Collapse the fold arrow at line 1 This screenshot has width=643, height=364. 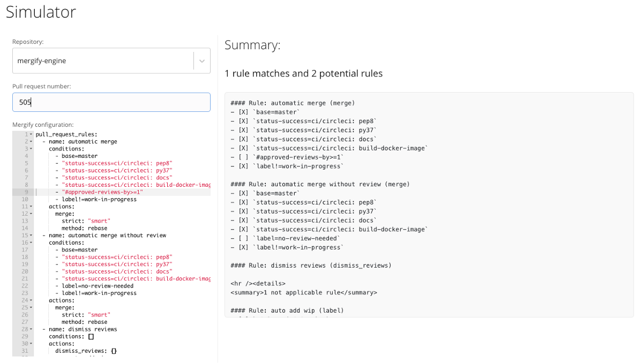(x=31, y=134)
